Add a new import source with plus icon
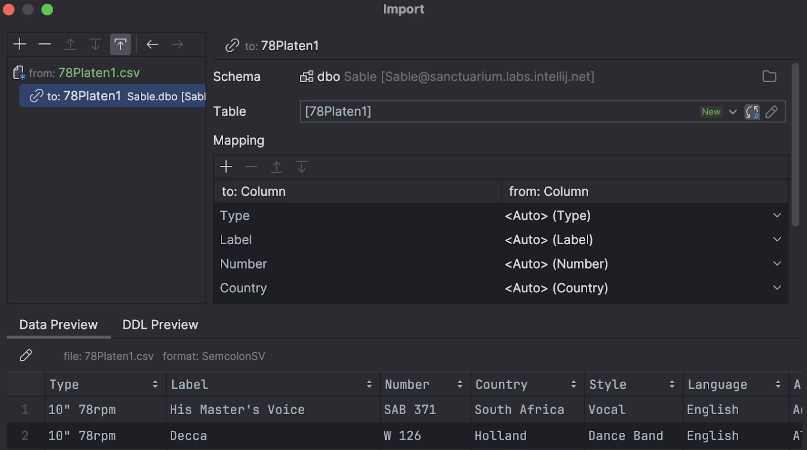Viewport: 807px width, 450px height. click(x=20, y=44)
